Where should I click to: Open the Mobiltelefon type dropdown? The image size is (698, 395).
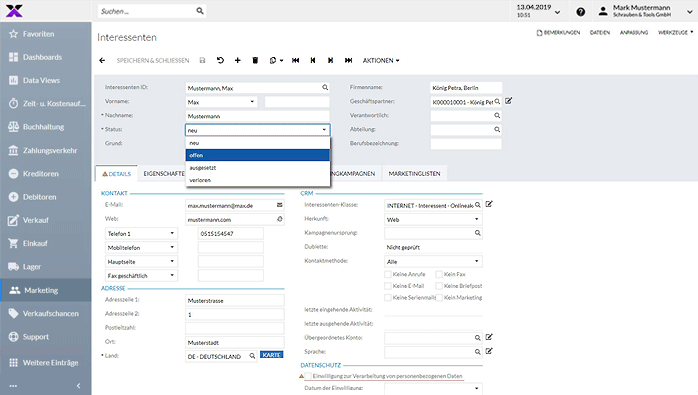pyautogui.click(x=172, y=247)
